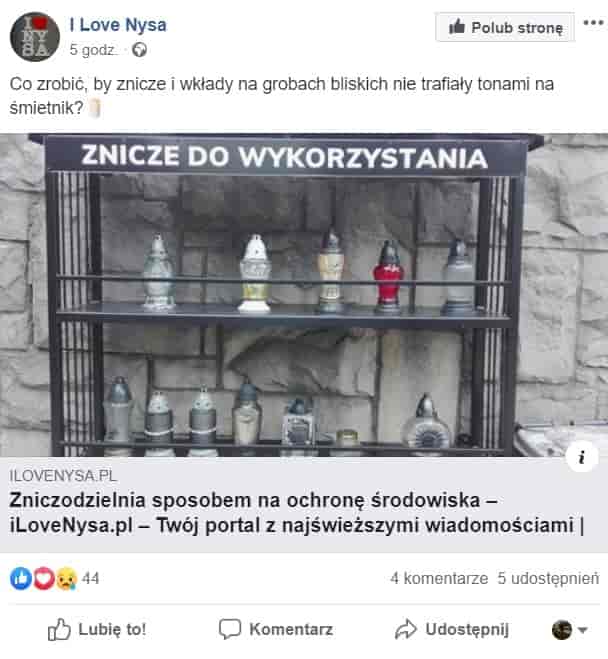Expand the profile switcher dropdown arrow
The image size is (608, 659).
click(x=582, y=630)
